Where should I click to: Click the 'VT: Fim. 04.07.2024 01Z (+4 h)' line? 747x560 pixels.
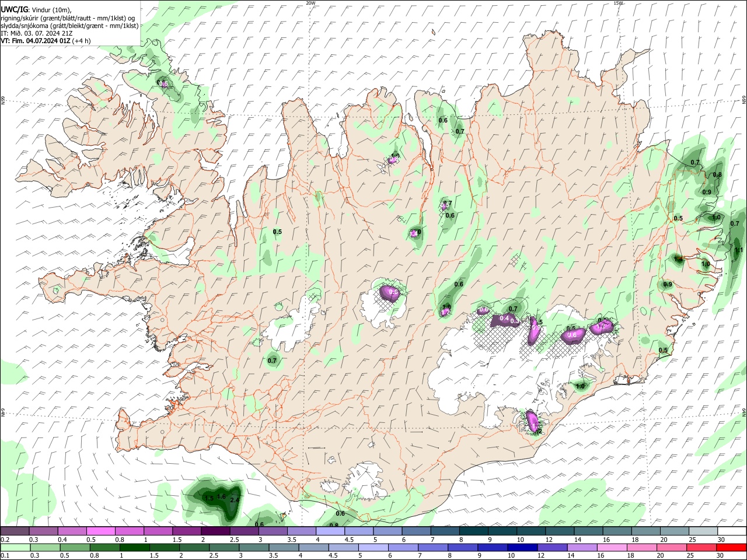tap(46, 41)
